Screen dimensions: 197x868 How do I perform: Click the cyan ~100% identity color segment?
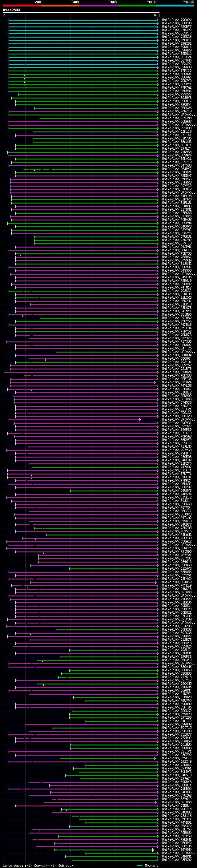click(x=175, y=6)
